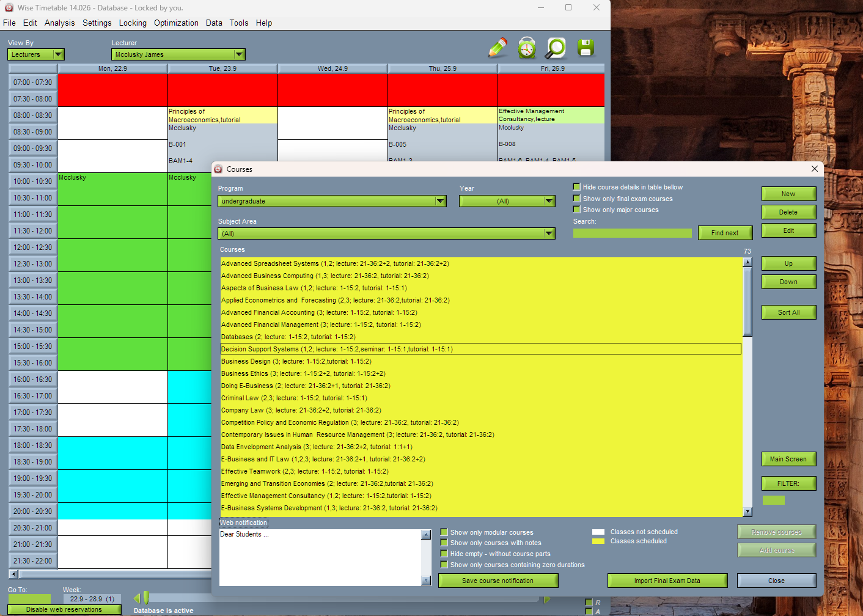Click the courses list scroll-down arrow
Viewport: 863px width, 616px height.
[747, 512]
